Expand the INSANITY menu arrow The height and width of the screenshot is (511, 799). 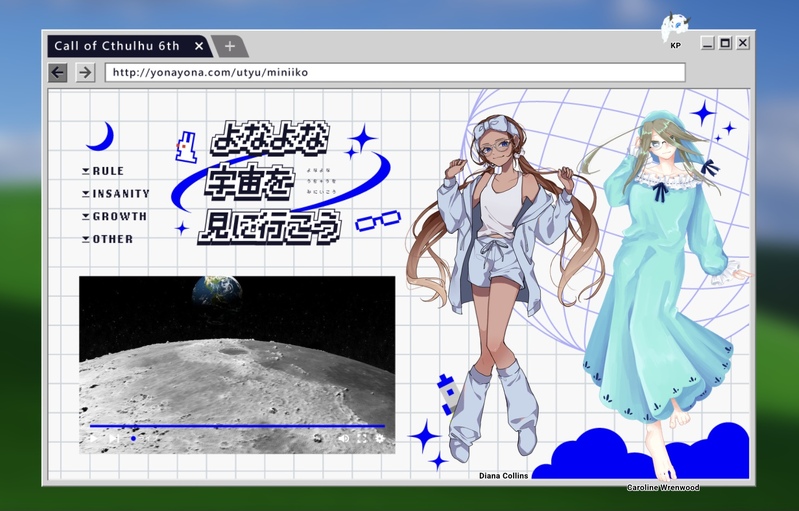(86, 194)
